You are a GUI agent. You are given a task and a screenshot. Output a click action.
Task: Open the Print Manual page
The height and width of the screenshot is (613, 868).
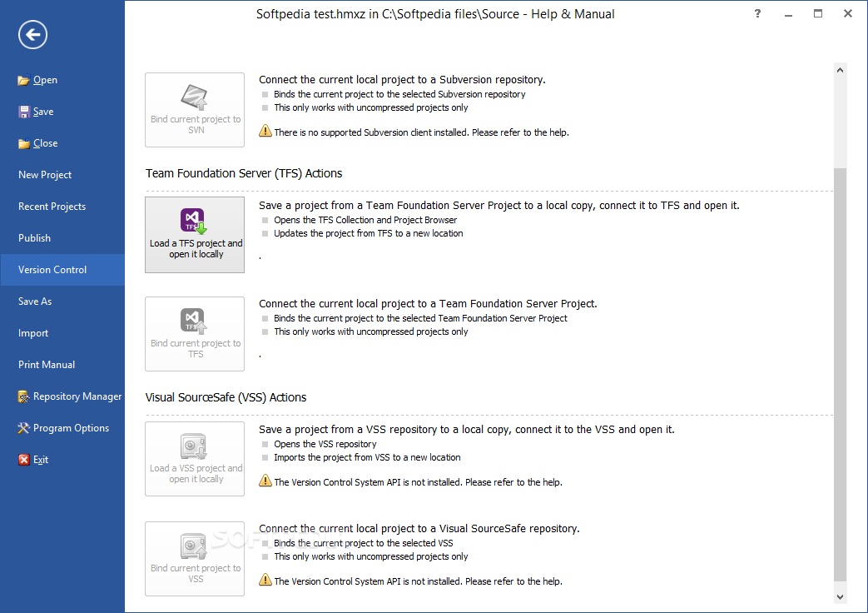tap(62, 365)
